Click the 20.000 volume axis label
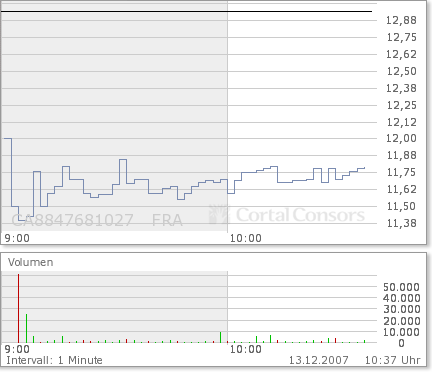 click(x=401, y=321)
